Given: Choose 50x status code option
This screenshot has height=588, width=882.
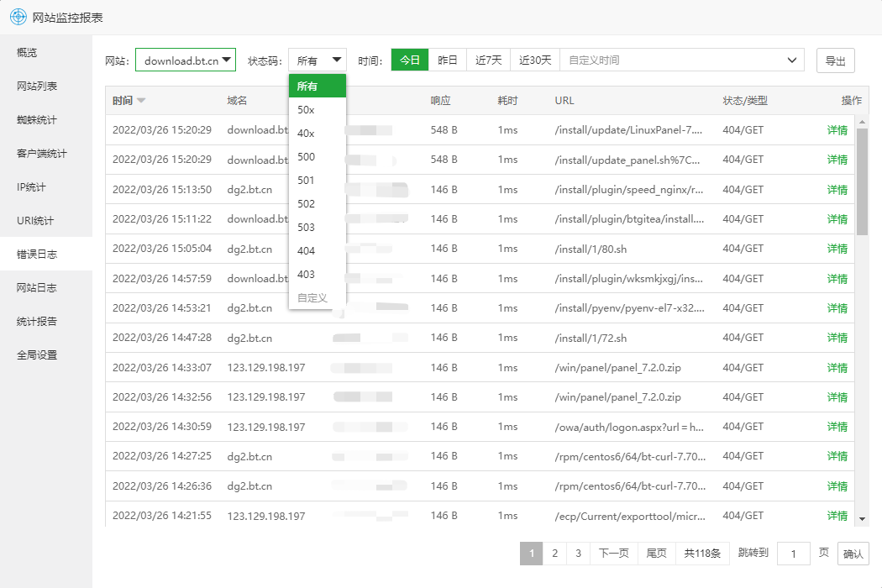Looking at the screenshot, I should (x=318, y=110).
